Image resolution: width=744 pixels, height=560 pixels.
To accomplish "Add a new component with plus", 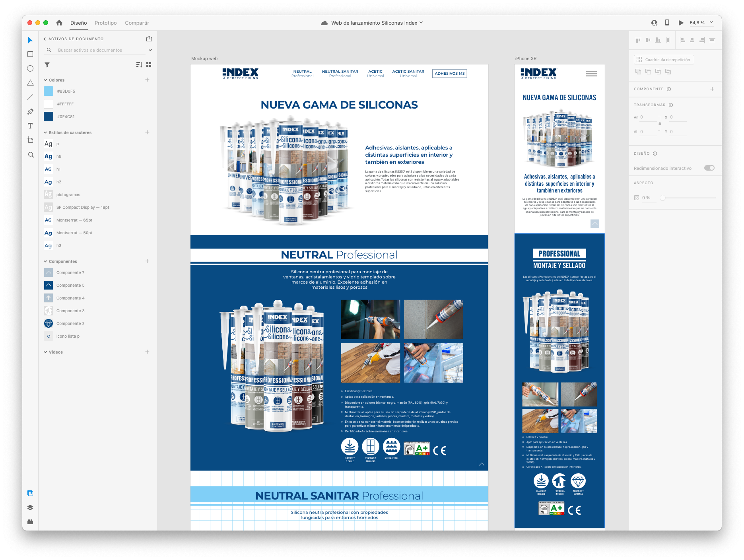I will (712, 89).
